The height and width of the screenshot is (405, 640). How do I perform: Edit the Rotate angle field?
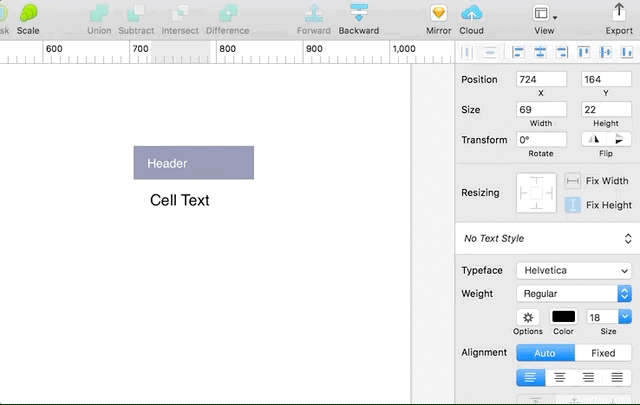click(x=541, y=140)
